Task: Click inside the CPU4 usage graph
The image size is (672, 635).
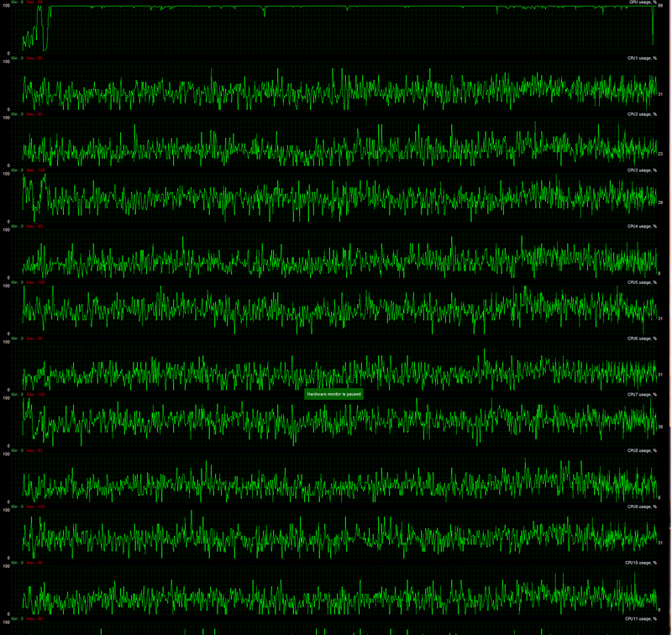Action: (333, 255)
